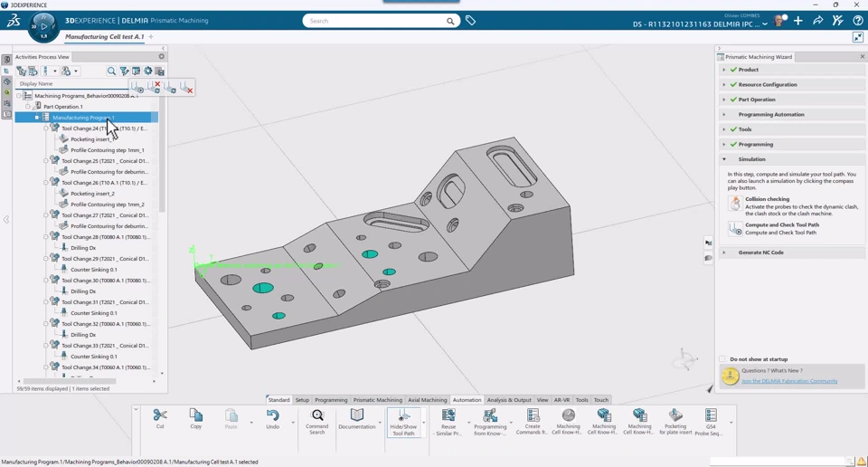This screenshot has width=868, height=467.
Task: Click the Hide/Show Tool Path icon
Action: point(403,417)
